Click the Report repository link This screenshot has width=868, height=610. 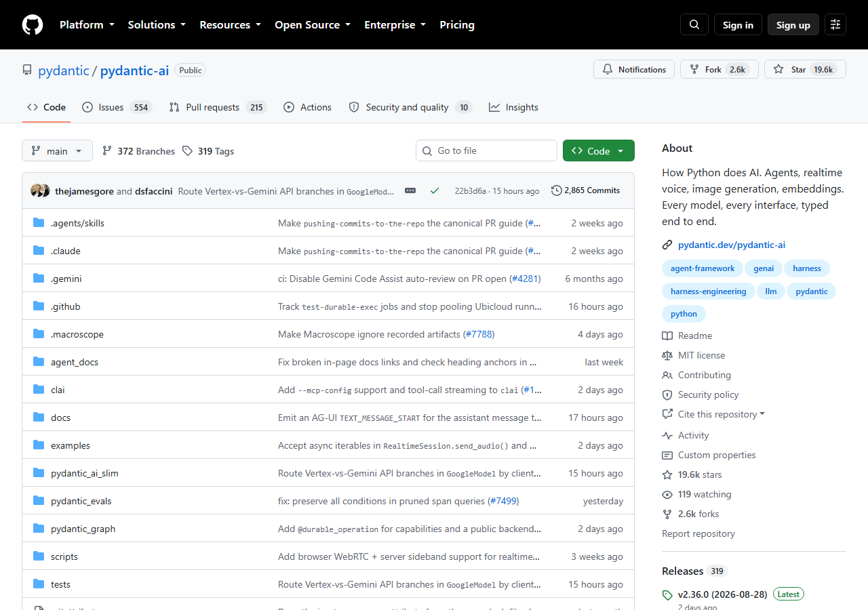pyautogui.click(x=698, y=533)
